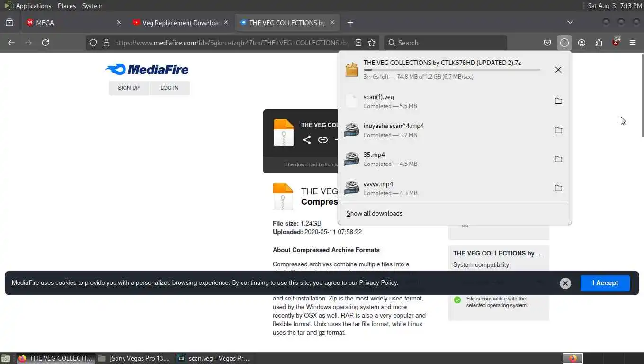
Task: Click the About Compressed Archive Formats heading
Action: (x=326, y=250)
